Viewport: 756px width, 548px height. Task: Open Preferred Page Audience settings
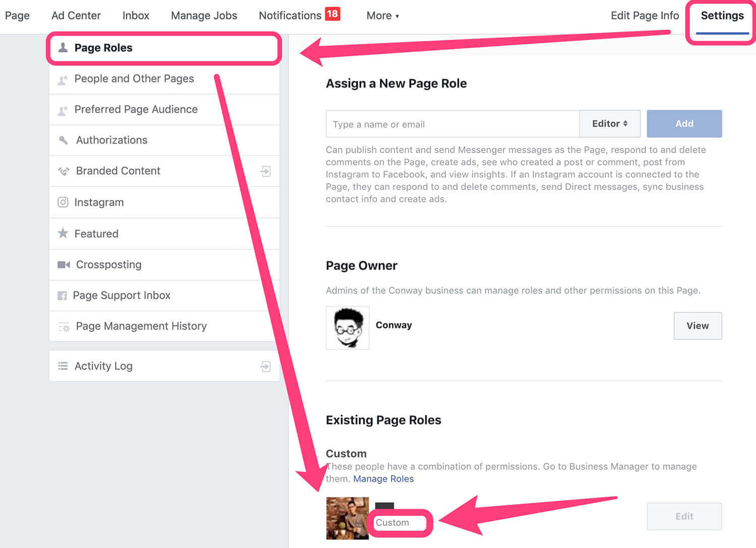164,109
